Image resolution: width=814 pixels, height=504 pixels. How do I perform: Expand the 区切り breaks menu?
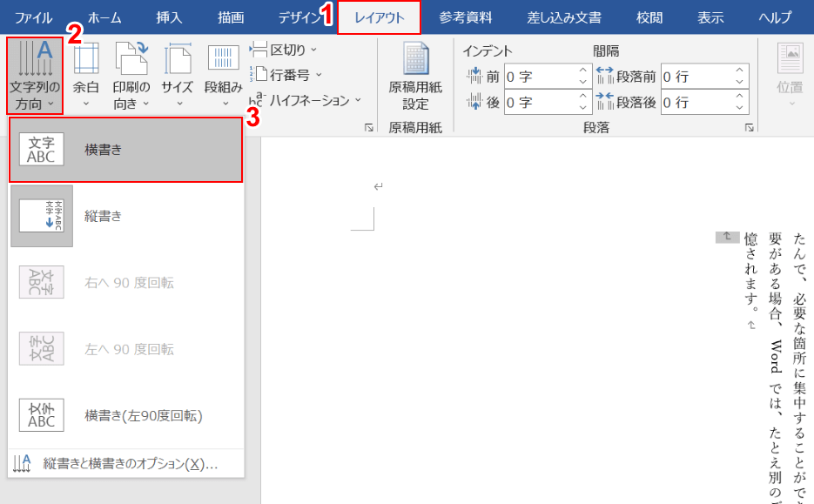pyautogui.click(x=284, y=50)
